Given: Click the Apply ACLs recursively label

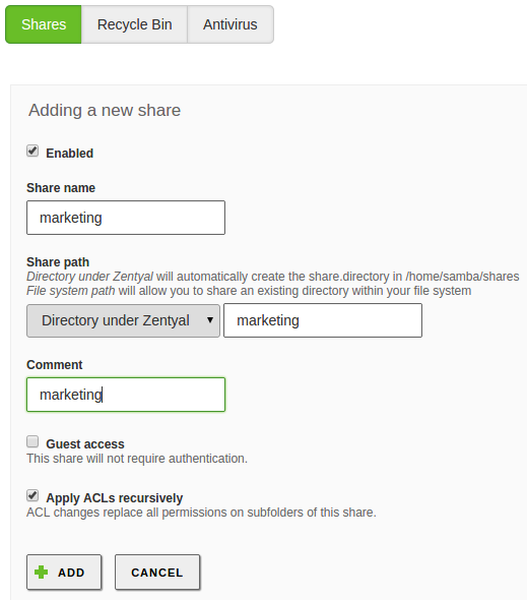Looking at the screenshot, I should tap(114, 498).
